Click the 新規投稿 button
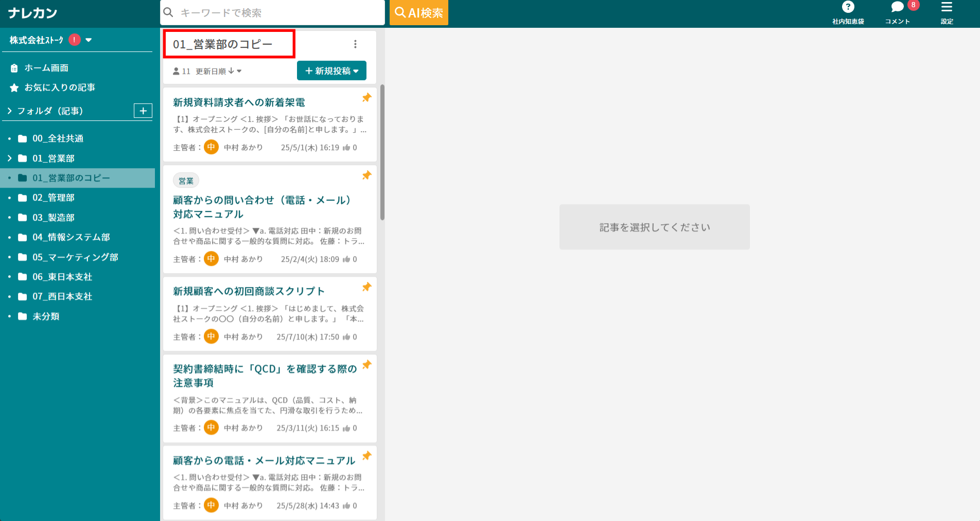The height and width of the screenshot is (521, 980). point(331,70)
